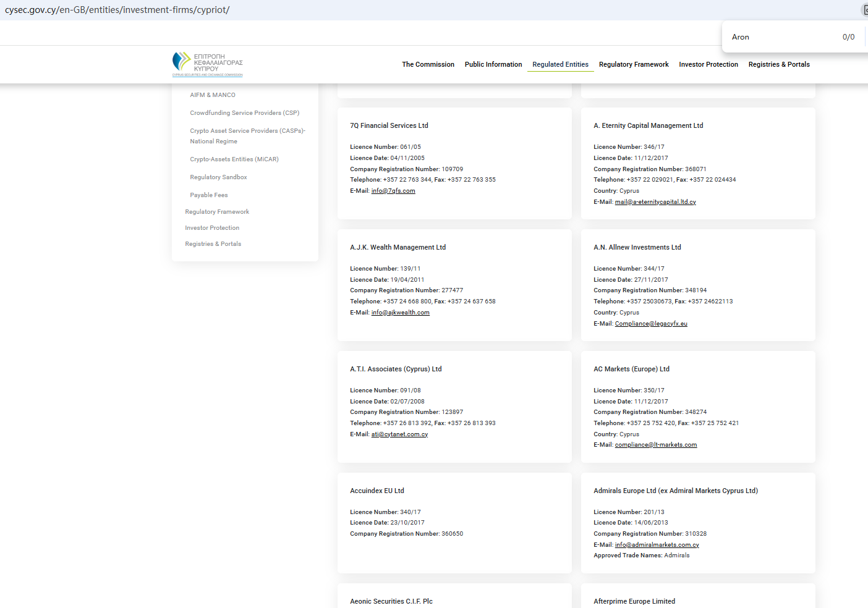868x608 pixels.
Task: Click the info@ajkwealth.com email link
Action: (400, 313)
